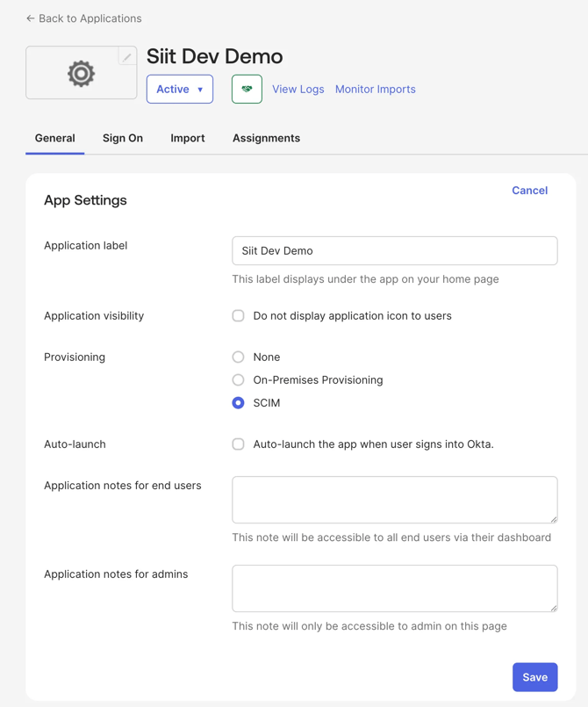Switch to the Sign On tab
Image resolution: width=588 pixels, height=707 pixels.
pos(123,138)
